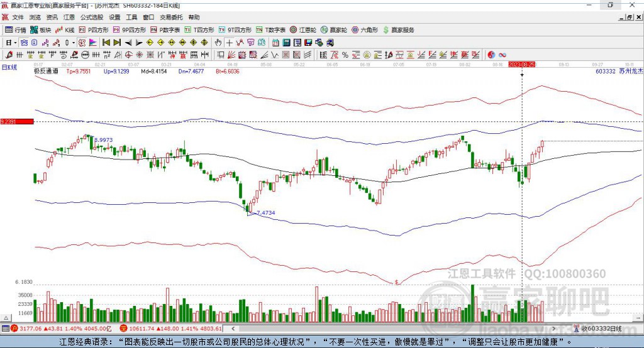Click the colored flag triangle icon
The image size is (644, 348).
[93, 43]
